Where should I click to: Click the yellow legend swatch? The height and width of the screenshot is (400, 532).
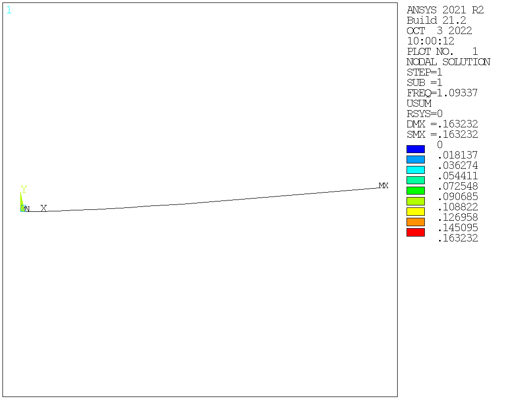415,211
